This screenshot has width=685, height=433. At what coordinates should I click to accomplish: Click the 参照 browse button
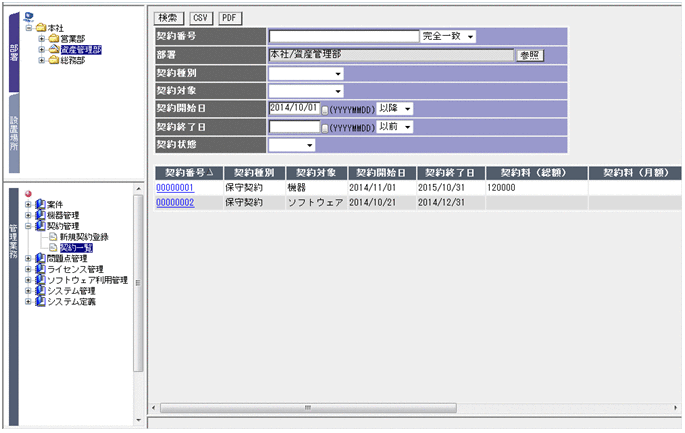coord(530,55)
